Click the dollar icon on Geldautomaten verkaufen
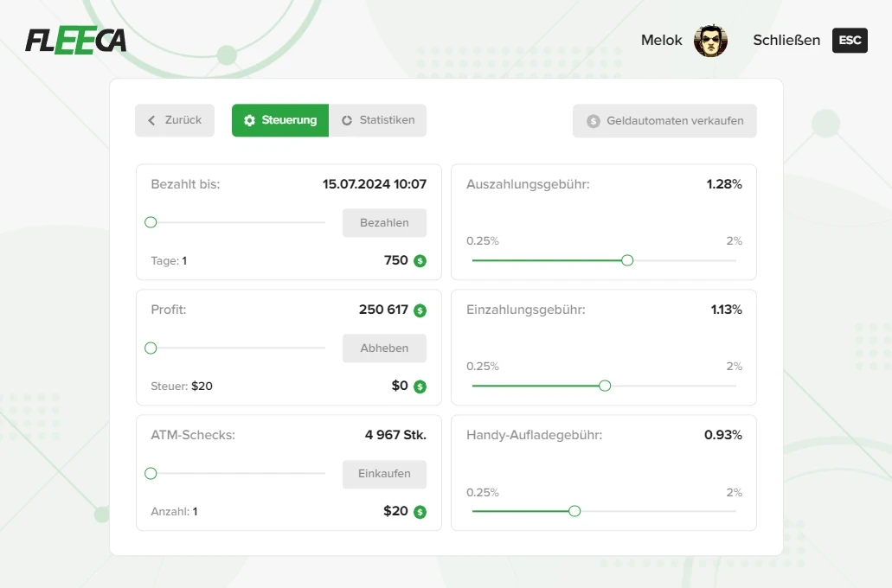The width and height of the screenshot is (892, 588). [x=593, y=121]
